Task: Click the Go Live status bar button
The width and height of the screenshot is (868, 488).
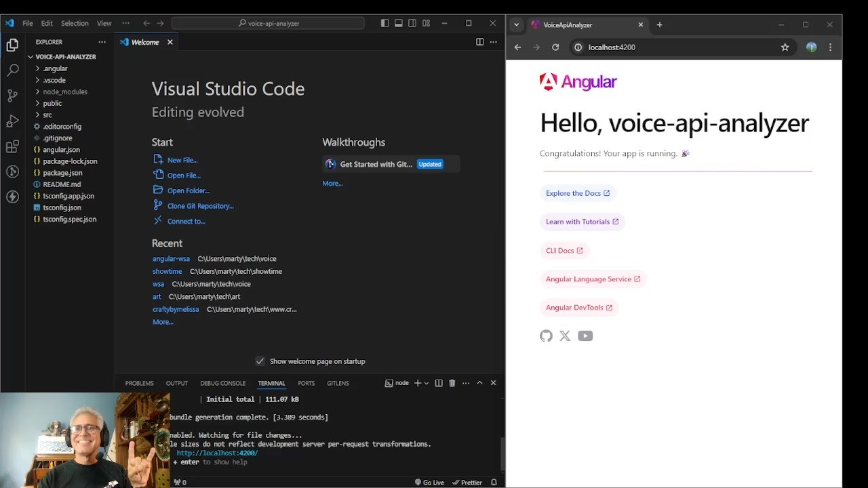Action: (429, 483)
